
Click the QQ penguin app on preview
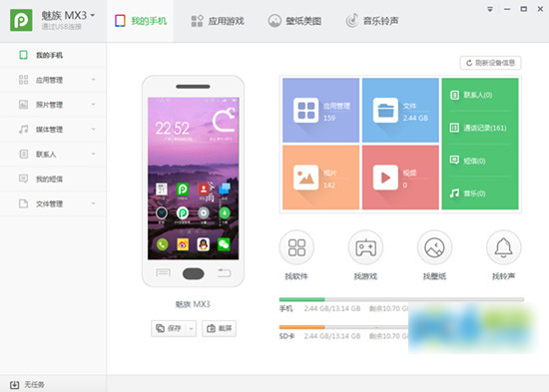tap(204, 244)
